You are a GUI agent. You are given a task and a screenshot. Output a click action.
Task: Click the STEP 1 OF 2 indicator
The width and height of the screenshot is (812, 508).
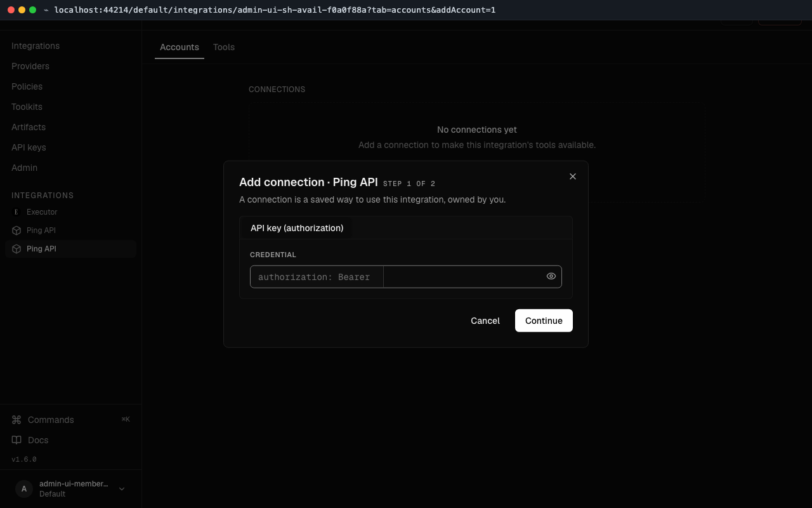coord(409,184)
